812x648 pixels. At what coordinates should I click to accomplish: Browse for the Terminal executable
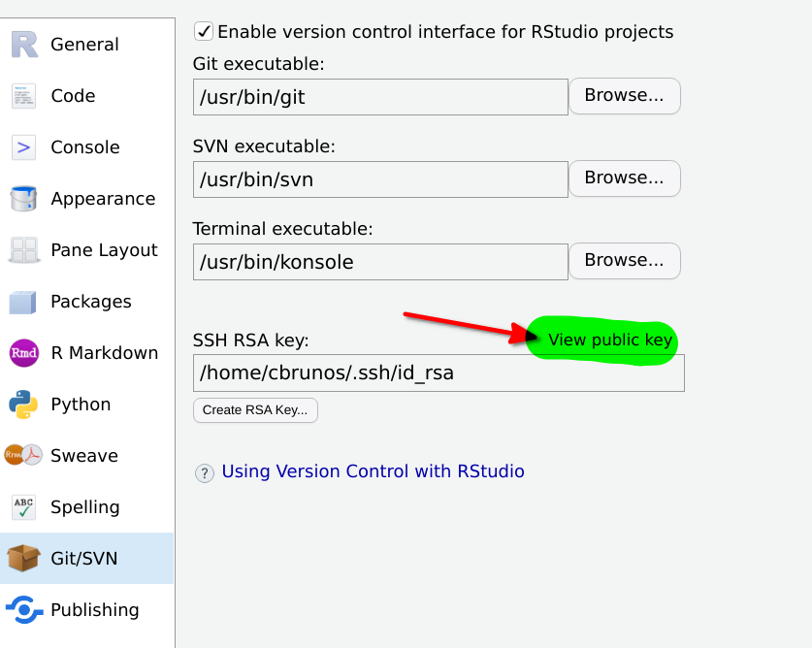pos(625,261)
